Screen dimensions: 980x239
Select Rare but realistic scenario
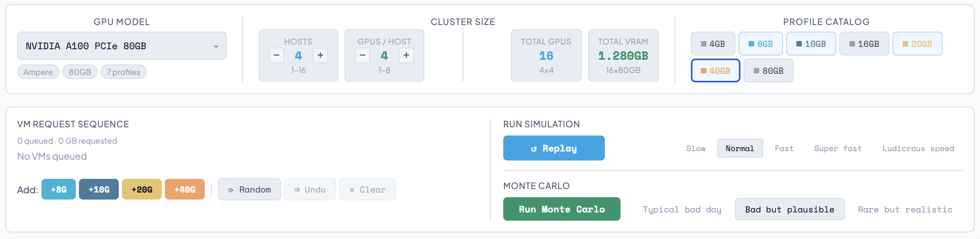905,209
